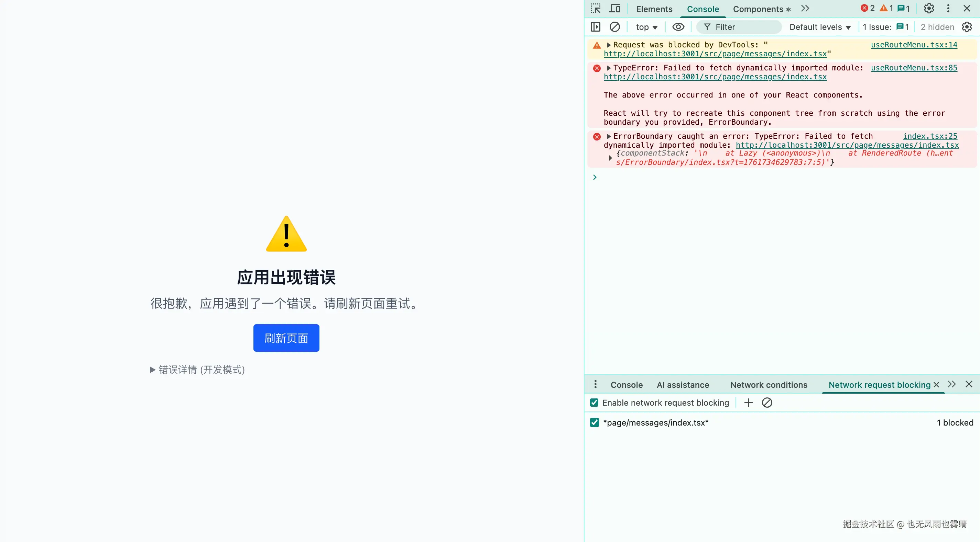
Task: Disable the *page/messages/index.tsx* blocking pattern
Action: (x=594, y=422)
